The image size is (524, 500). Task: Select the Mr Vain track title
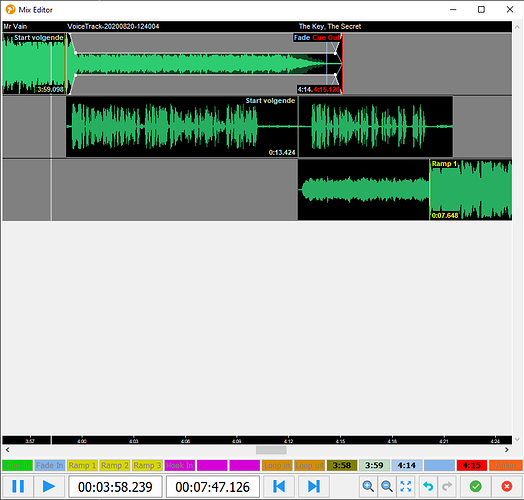tap(15, 26)
